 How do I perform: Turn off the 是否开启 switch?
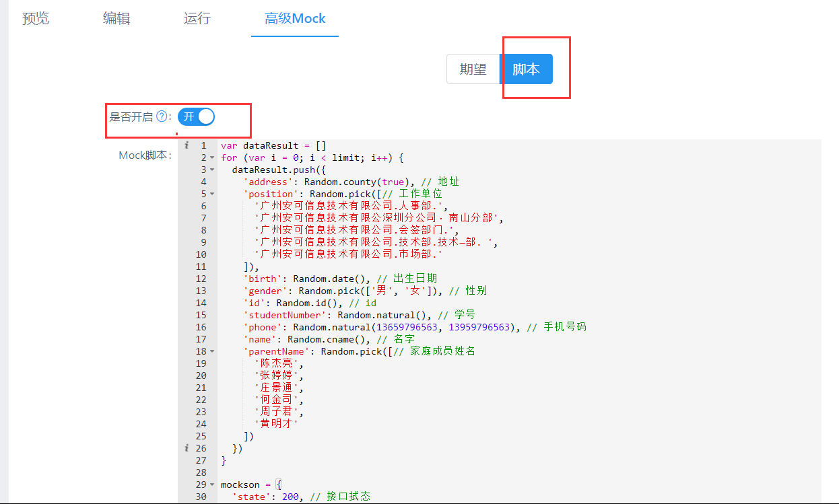pos(196,117)
